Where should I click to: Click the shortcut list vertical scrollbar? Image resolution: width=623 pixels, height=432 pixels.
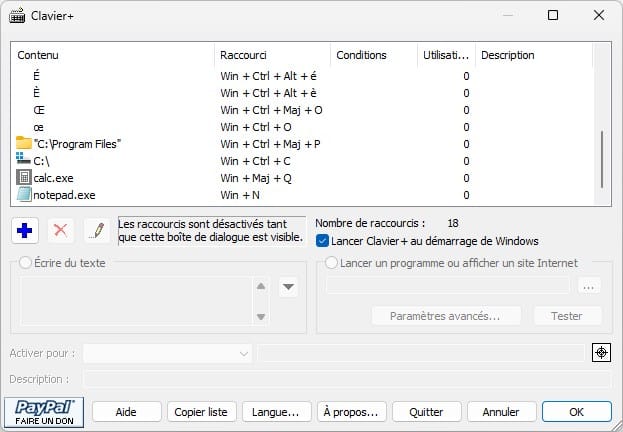(602, 159)
